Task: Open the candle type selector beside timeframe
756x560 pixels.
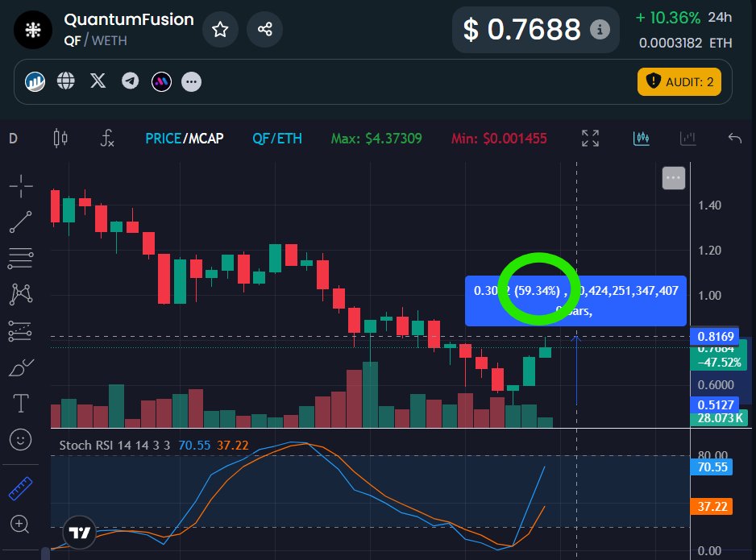Action: pos(60,139)
